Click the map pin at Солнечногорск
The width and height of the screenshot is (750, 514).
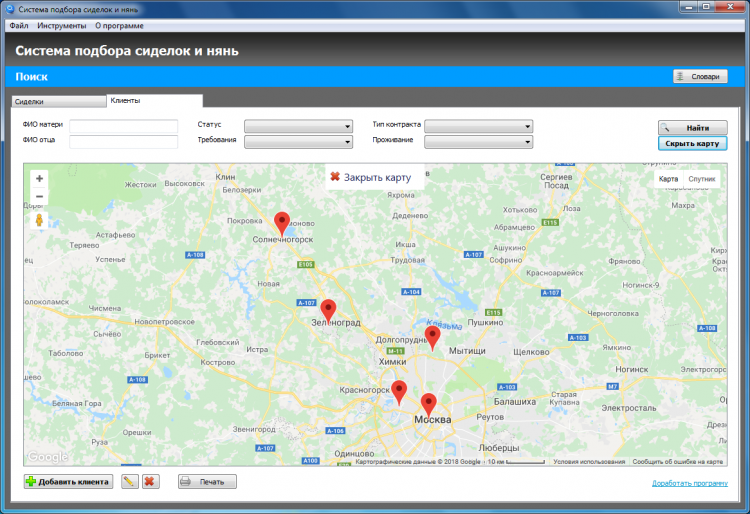pyautogui.click(x=282, y=224)
